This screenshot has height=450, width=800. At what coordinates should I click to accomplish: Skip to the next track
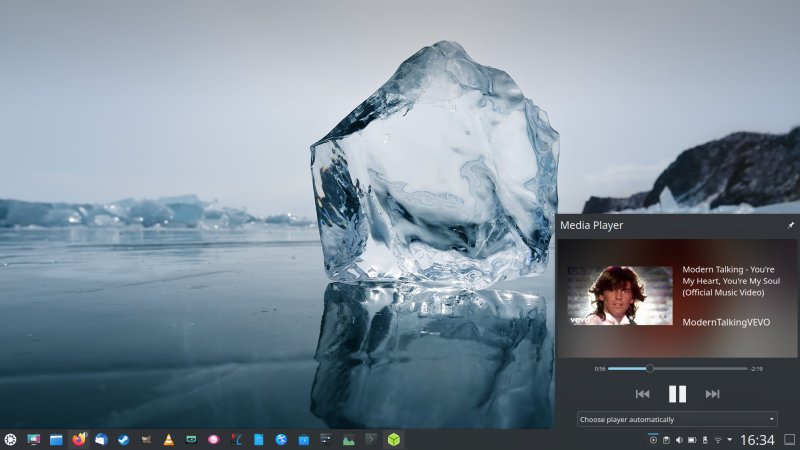coord(712,394)
